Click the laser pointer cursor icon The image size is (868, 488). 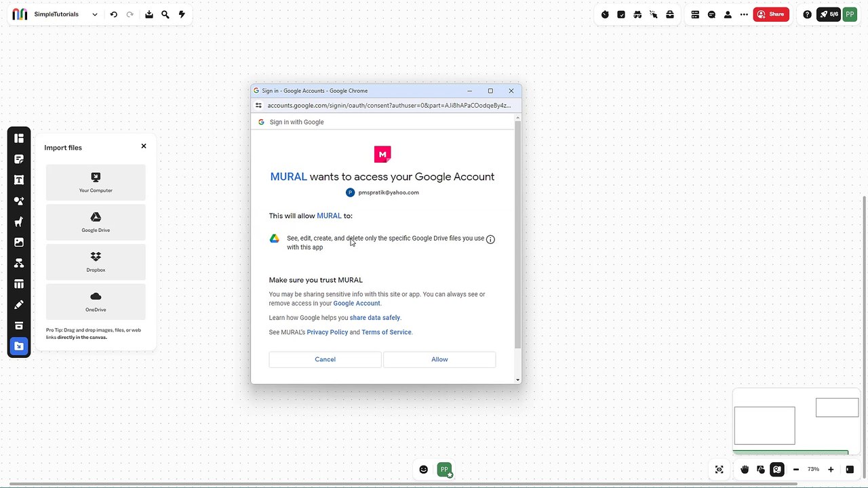(654, 14)
